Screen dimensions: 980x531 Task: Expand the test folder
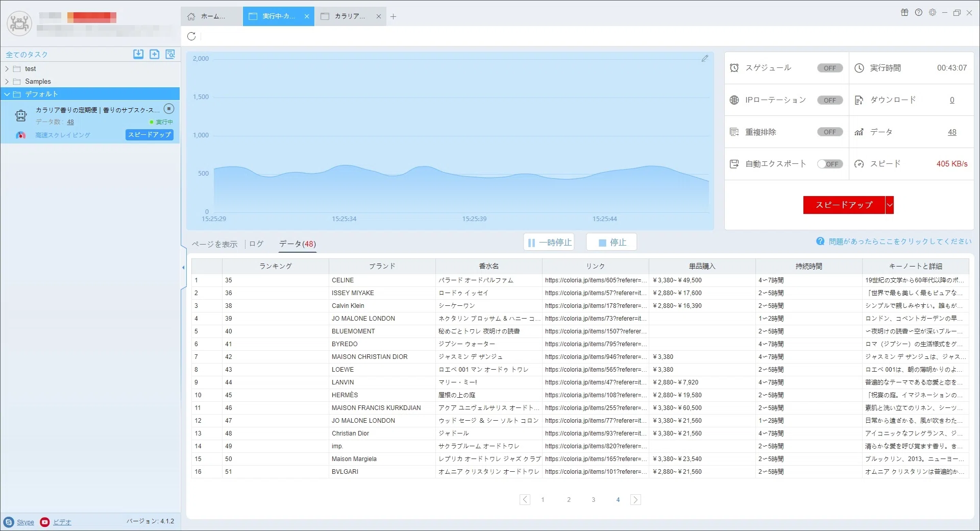7,69
